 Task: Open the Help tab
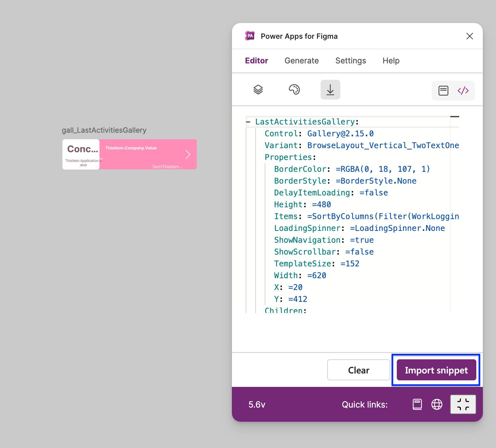391,61
